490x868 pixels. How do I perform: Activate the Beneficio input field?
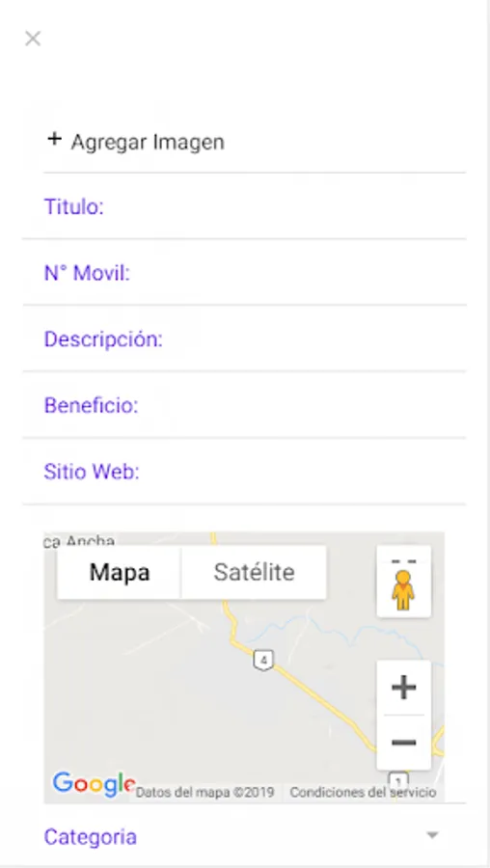pyautogui.click(x=244, y=405)
